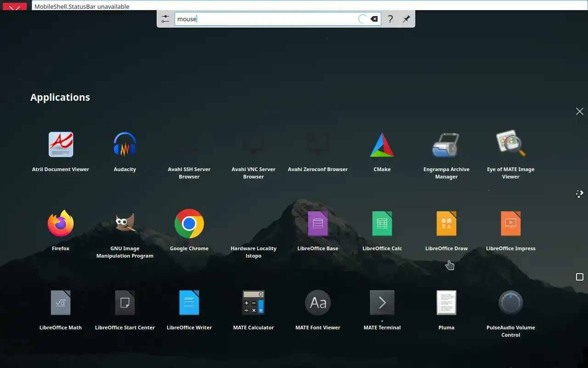Launch Audacity from the app grid
The height and width of the screenshot is (368, 588).
point(125,152)
